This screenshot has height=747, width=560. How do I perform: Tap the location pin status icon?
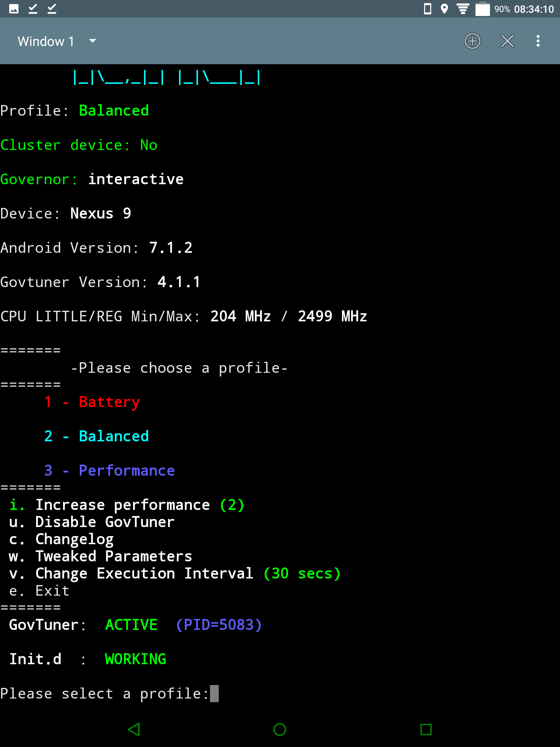(444, 9)
